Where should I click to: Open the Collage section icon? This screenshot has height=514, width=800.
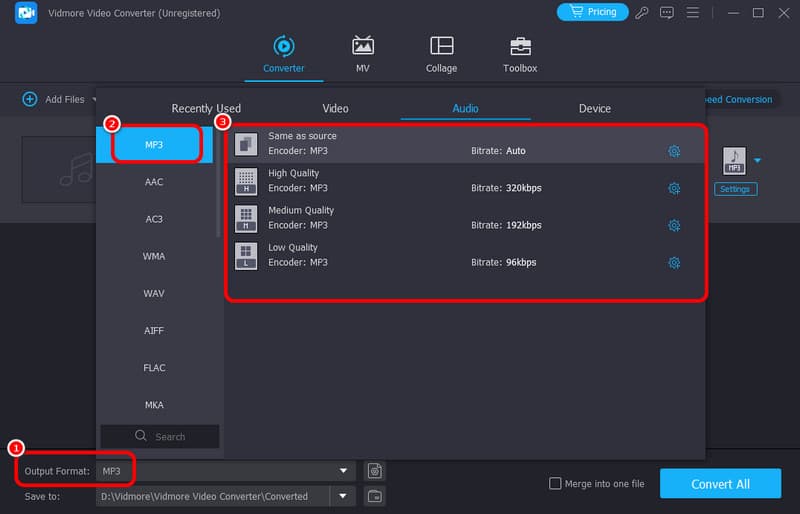pyautogui.click(x=441, y=47)
